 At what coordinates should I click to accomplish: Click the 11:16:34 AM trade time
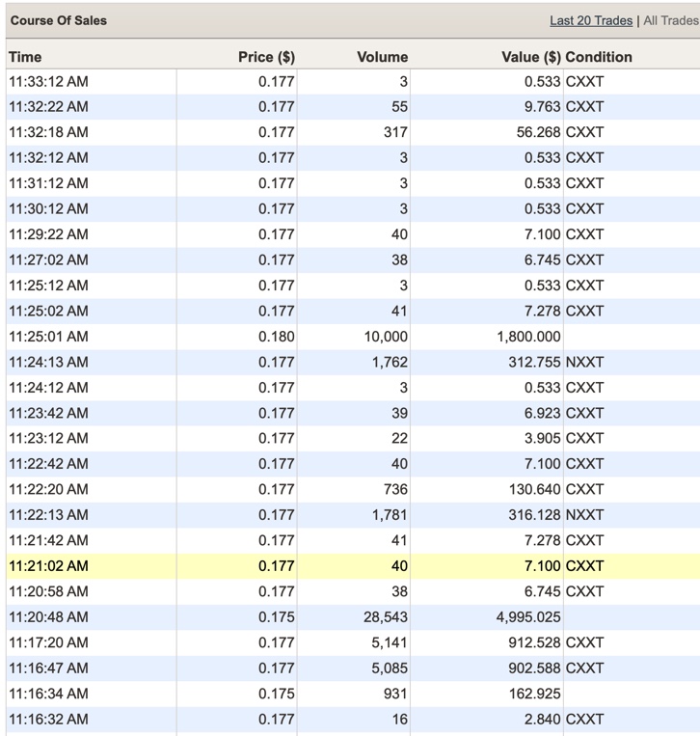(x=48, y=694)
